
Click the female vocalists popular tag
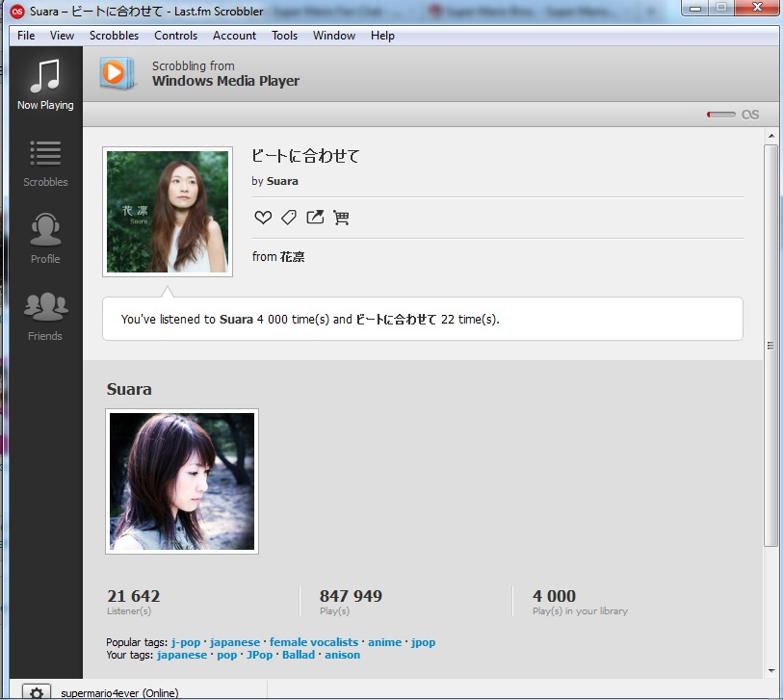[313, 642]
